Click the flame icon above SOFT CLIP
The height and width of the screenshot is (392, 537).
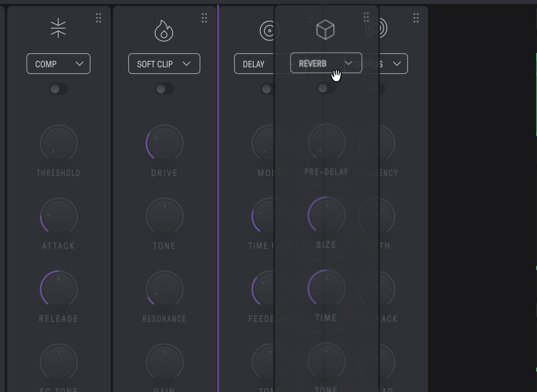click(x=164, y=31)
